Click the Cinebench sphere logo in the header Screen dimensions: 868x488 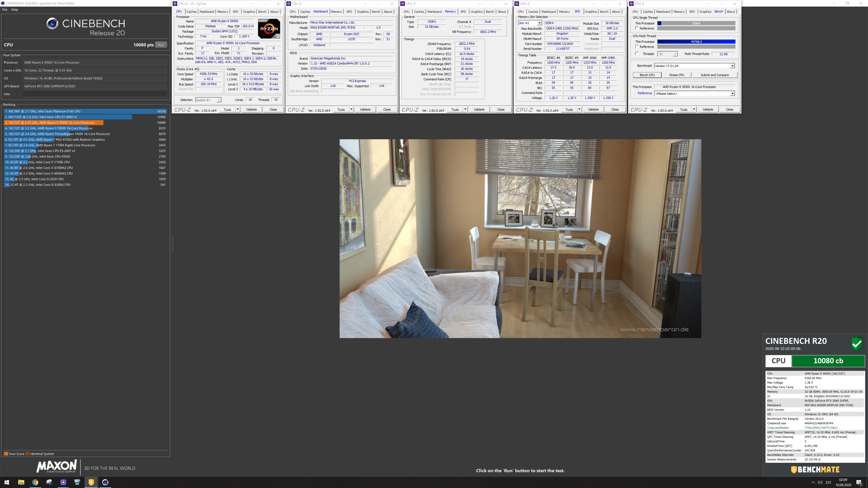pyautogui.click(x=52, y=23)
